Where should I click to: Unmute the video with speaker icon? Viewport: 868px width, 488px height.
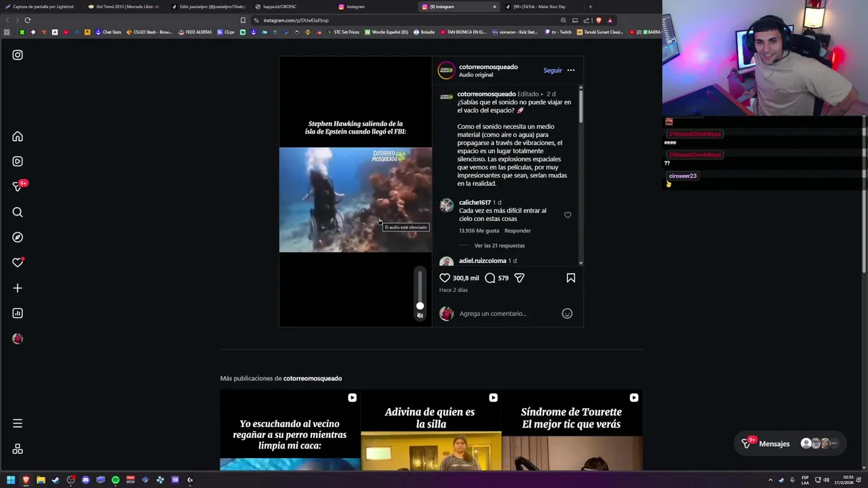420,316
